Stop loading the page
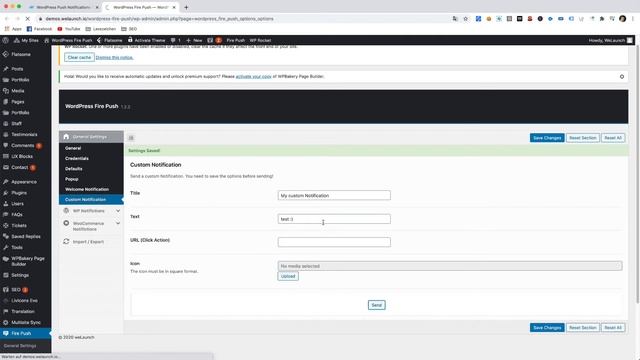The image size is (640, 360). click(27, 19)
